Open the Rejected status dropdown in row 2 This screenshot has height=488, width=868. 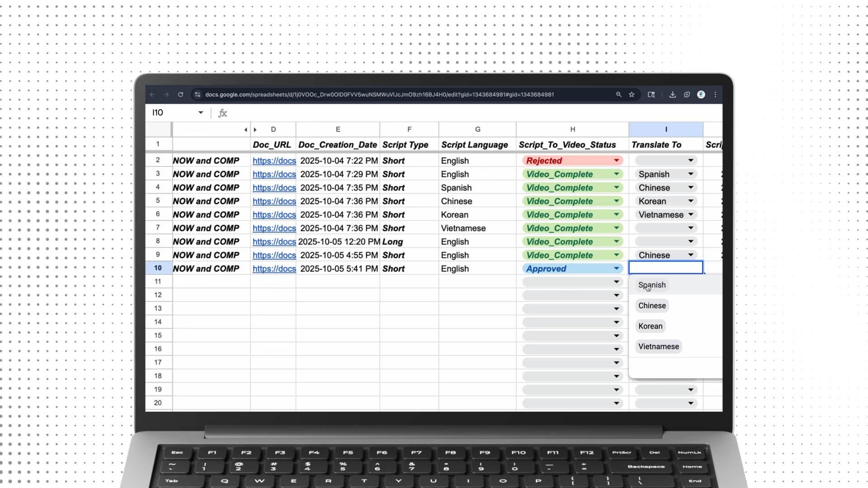point(616,160)
